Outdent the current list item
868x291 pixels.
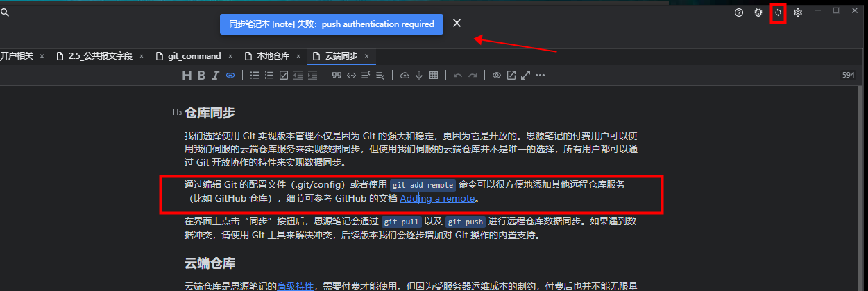coord(298,76)
